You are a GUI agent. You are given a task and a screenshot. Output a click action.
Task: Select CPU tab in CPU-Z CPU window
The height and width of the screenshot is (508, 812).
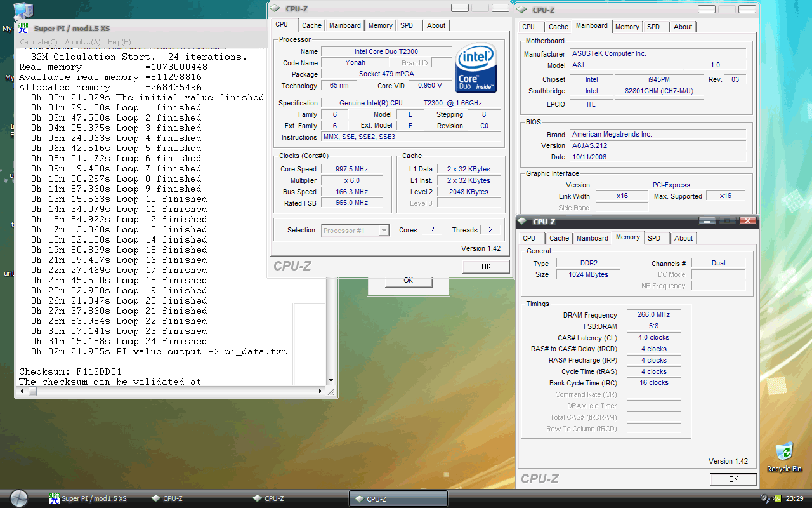coord(282,24)
